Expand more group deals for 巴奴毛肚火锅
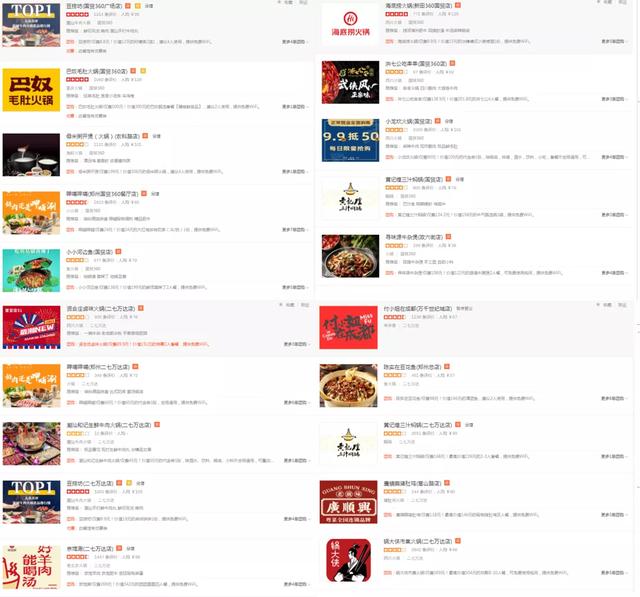 coord(295,107)
